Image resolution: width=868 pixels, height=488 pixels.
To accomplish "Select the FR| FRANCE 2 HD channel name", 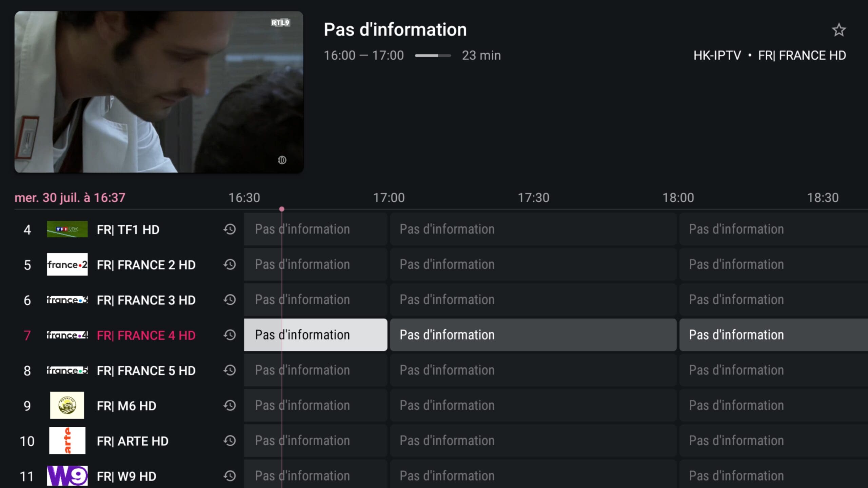I will coord(146,265).
